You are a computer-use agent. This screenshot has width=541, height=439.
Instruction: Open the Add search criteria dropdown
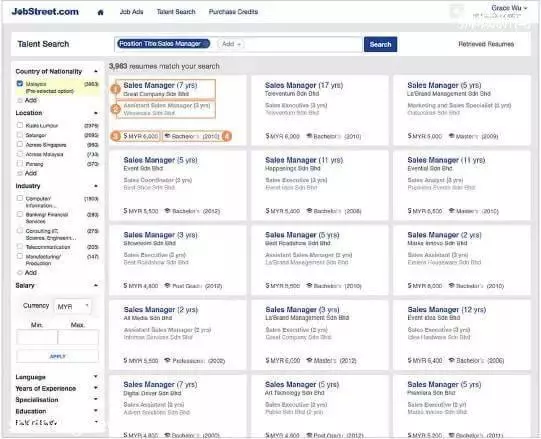[x=231, y=44]
